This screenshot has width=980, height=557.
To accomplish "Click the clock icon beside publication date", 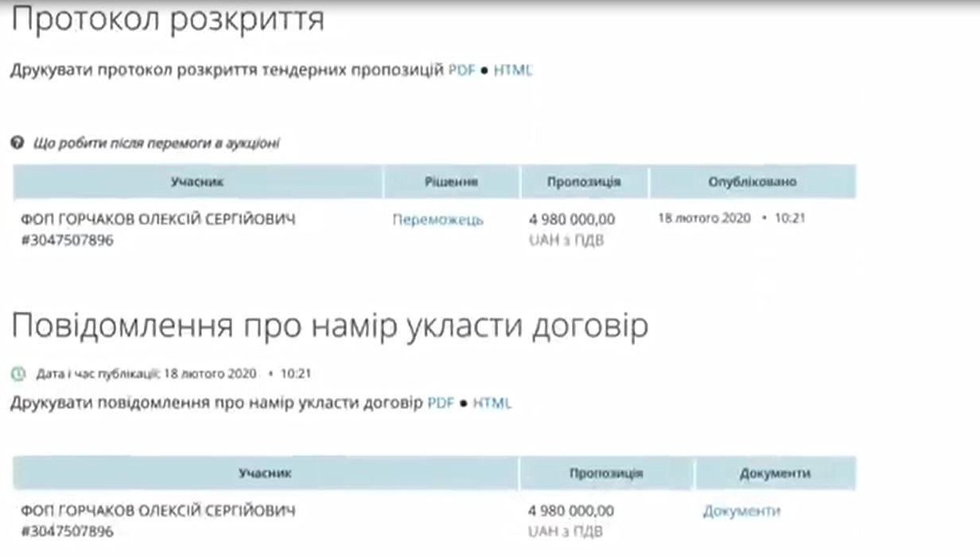I will click(x=17, y=372).
